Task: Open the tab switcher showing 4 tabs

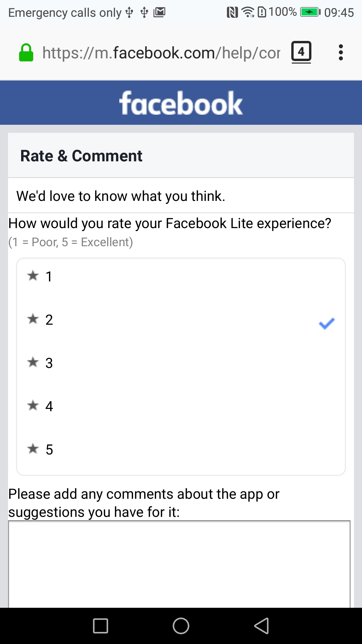Action: point(301,52)
